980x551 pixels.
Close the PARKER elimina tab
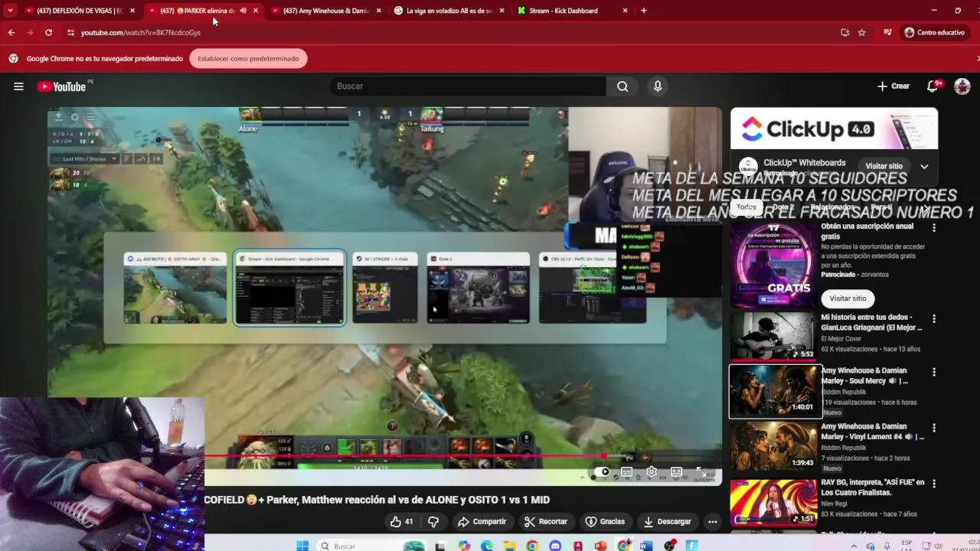256,11
